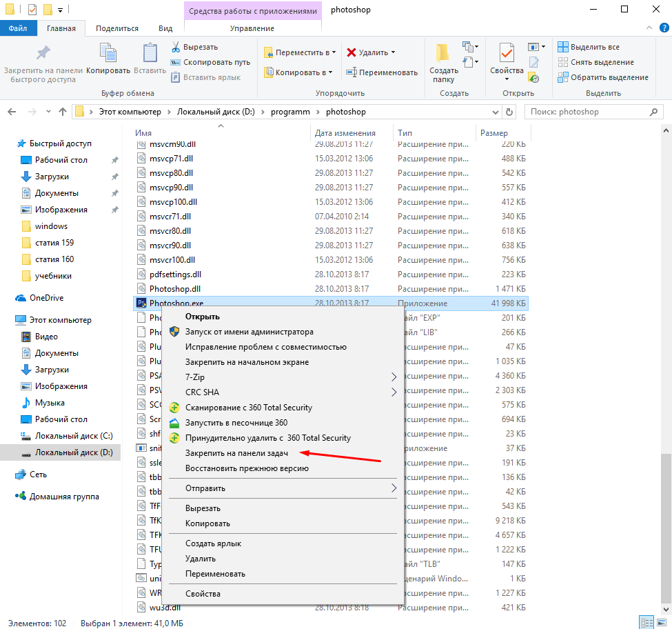This screenshot has height=629, width=672.
Task: Expand the Send to submenu arrow
Action: click(x=394, y=488)
